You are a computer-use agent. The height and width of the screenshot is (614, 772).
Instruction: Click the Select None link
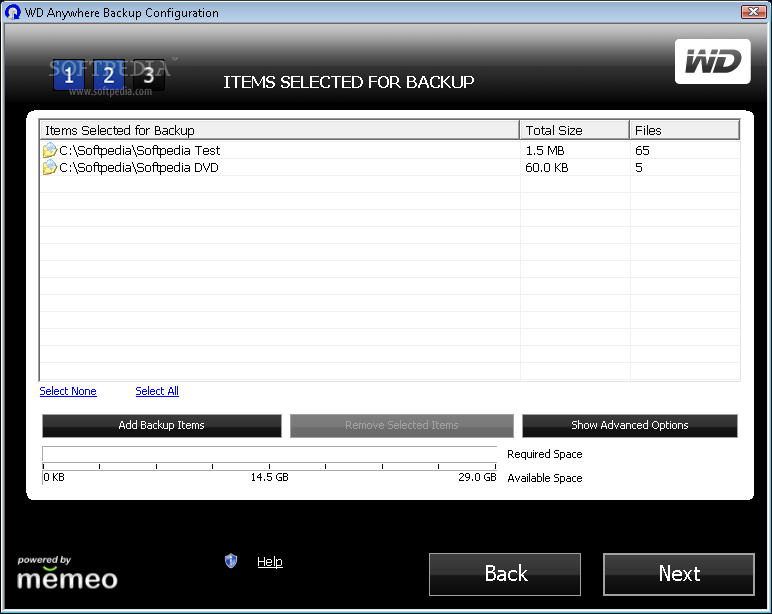coord(68,391)
